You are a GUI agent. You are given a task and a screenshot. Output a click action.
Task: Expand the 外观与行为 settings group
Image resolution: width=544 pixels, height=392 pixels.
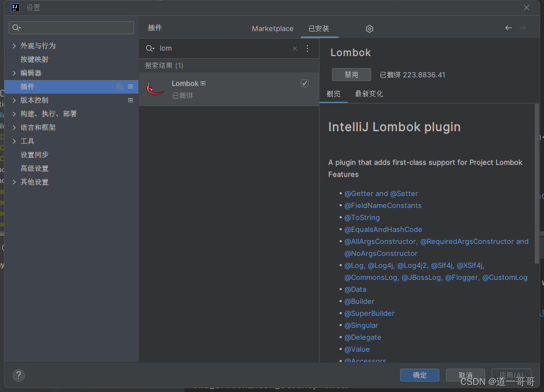[14, 46]
